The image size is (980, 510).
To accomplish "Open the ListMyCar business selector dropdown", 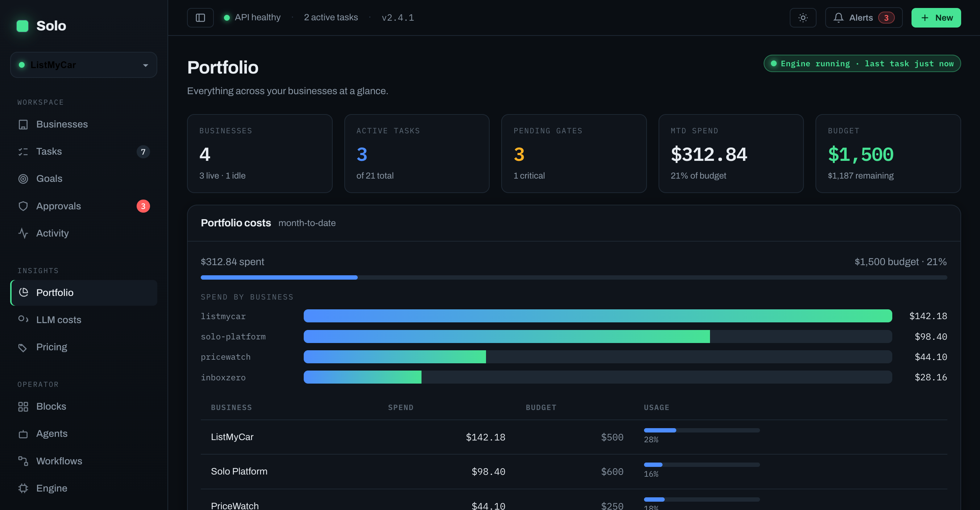I will click(84, 65).
